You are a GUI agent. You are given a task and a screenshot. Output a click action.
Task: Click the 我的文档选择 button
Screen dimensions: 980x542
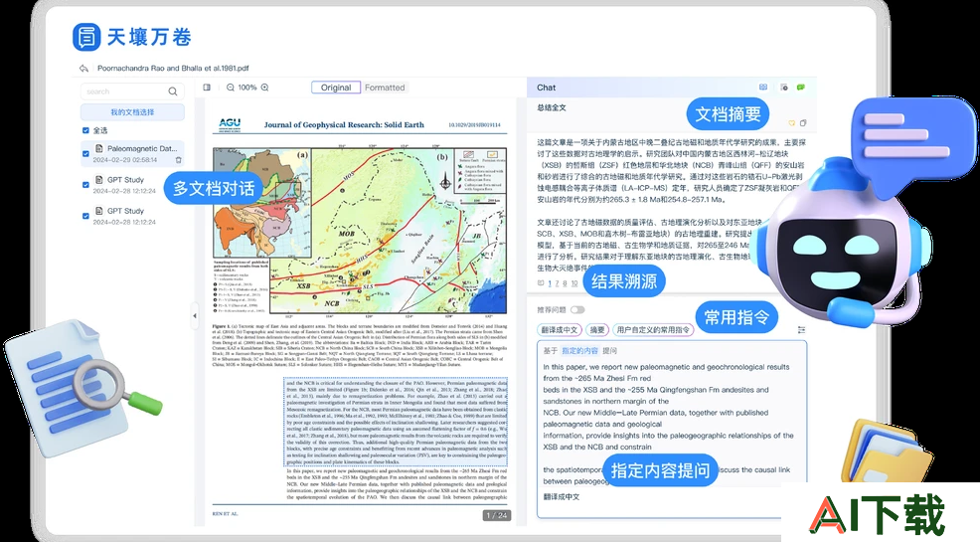[x=132, y=112]
